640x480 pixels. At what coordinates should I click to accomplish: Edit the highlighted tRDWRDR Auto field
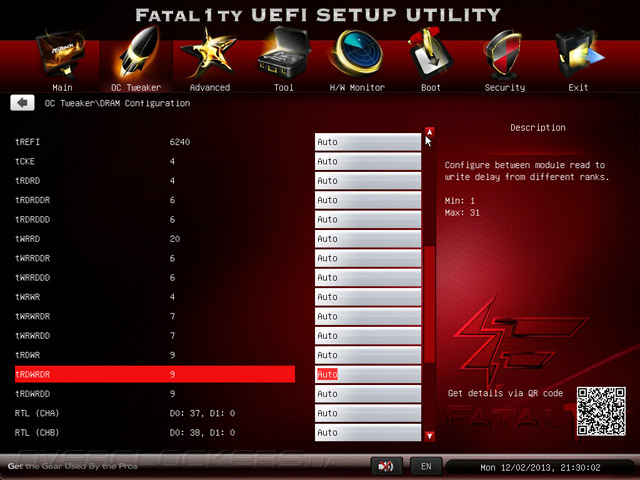click(x=368, y=374)
